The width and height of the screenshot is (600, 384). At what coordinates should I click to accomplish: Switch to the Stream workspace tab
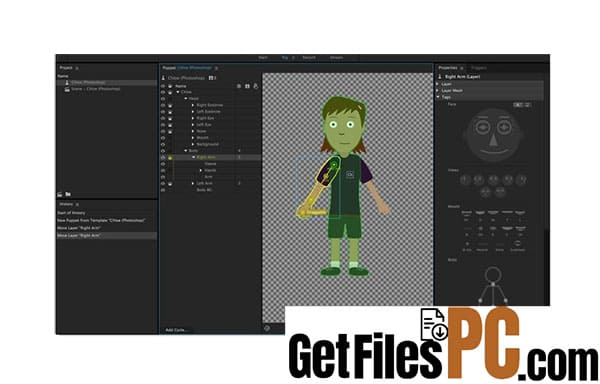pos(337,58)
